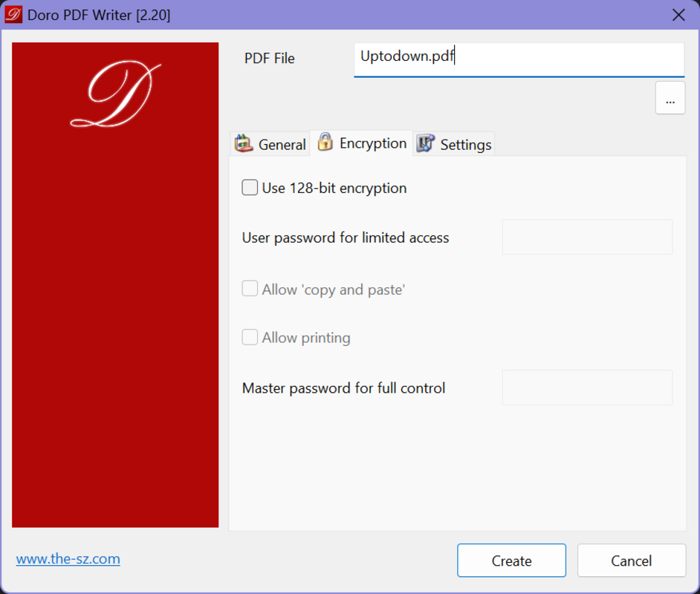Click 'Master password for full control' label
Image resolution: width=700 pixels, height=594 pixels.
coord(344,388)
